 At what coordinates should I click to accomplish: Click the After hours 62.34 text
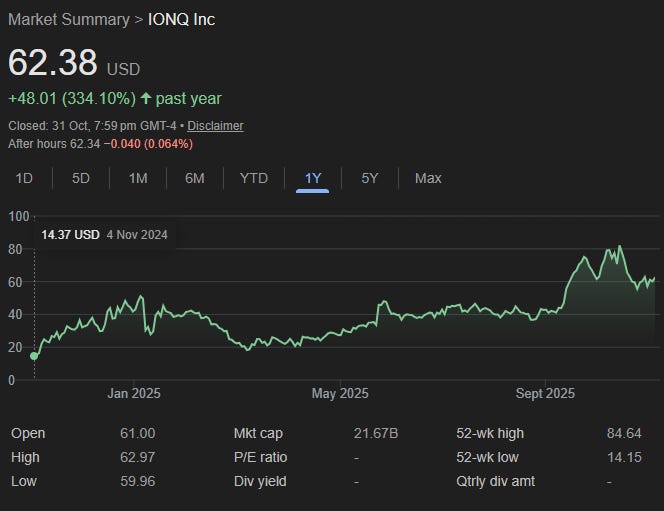(x=54, y=144)
